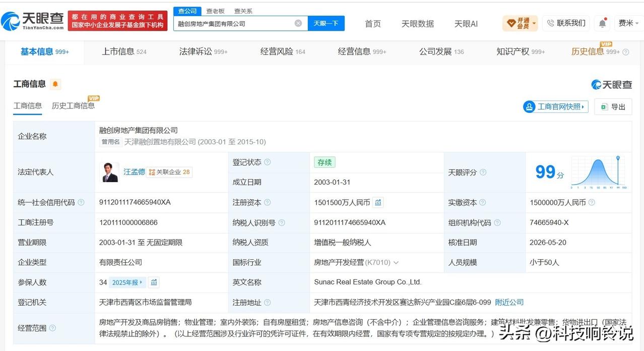The image size is (644, 351).
Task: Click the 开通会员 VIP button
Action: [x=521, y=23]
